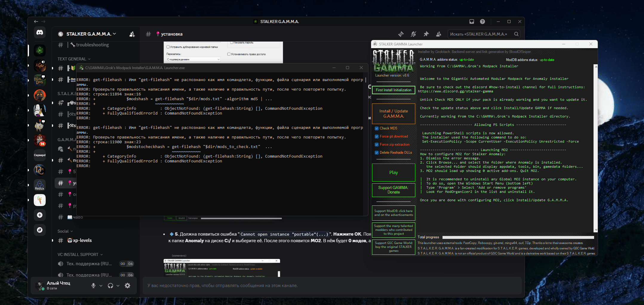Open pinned messages icon
Viewport: 644px width, 305px height.
(x=426, y=34)
